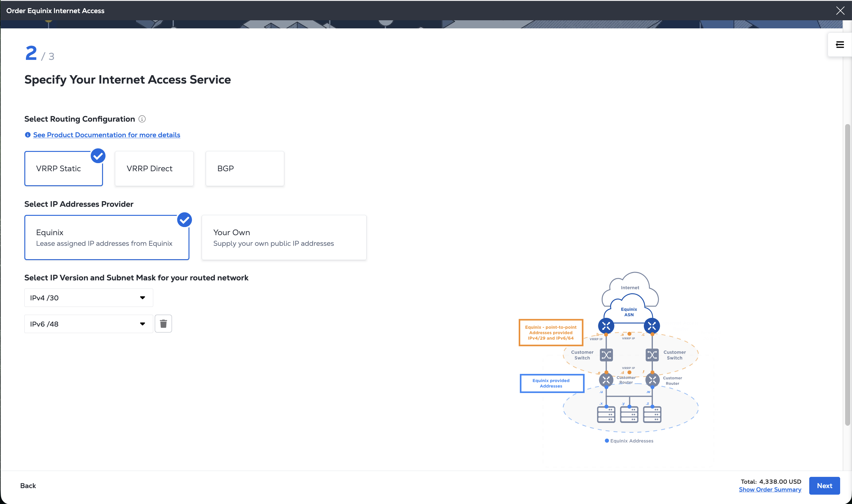Screen dimensions: 852x504
Task: Open the hamburger menu panel on right
Action: pos(840,45)
